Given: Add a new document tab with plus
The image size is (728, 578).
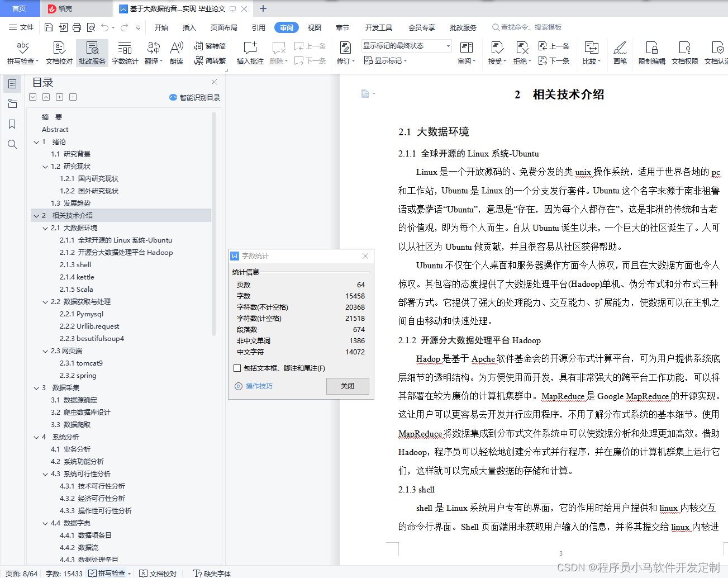Looking at the screenshot, I should click(x=263, y=8).
